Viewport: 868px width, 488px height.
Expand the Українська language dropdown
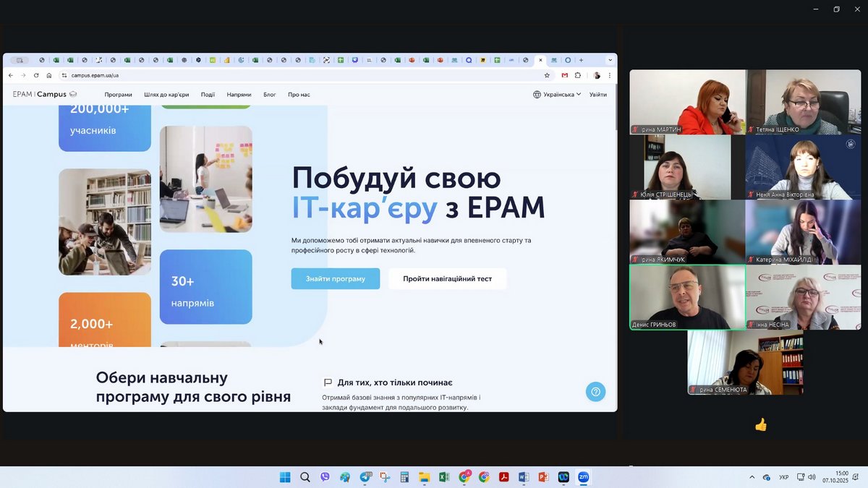tap(557, 95)
